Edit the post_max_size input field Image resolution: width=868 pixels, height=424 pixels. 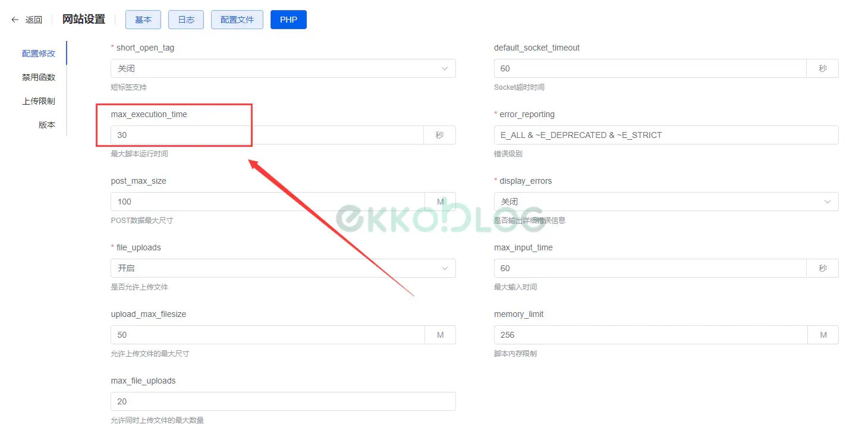pyautogui.click(x=268, y=202)
